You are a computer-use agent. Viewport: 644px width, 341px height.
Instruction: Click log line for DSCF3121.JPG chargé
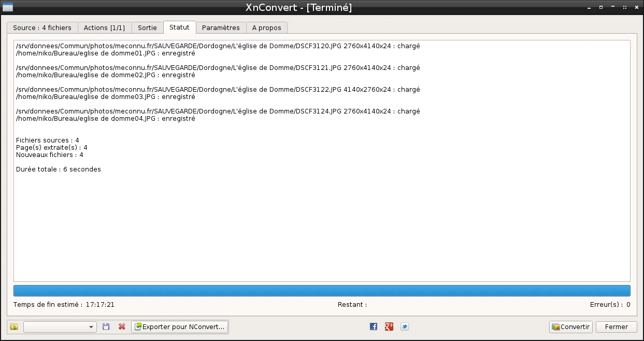(x=218, y=68)
